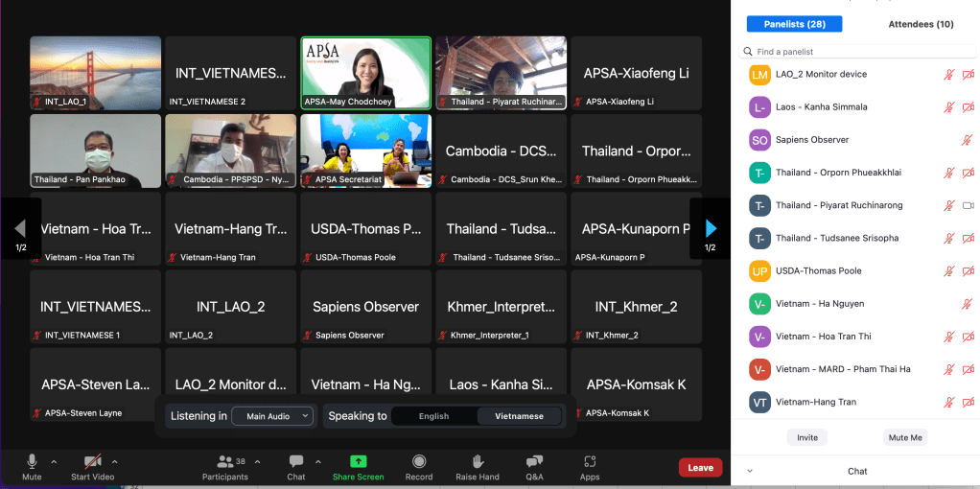Viewport: 980px width, 489px height.
Task: Open the Apps icon
Action: pos(590,461)
